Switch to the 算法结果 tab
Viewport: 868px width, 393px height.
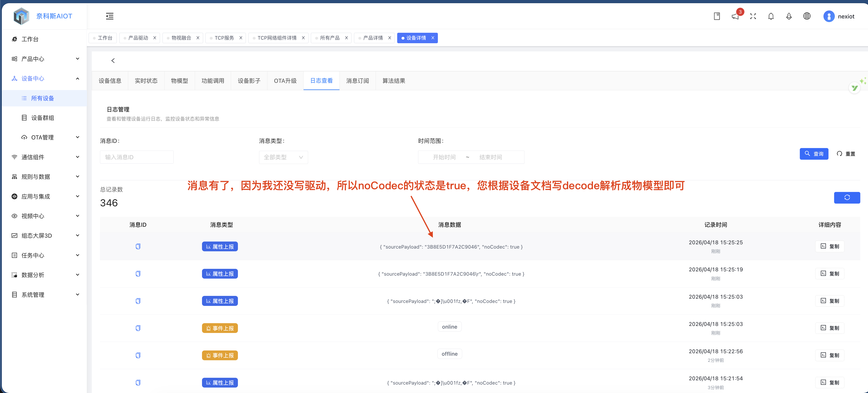394,81
